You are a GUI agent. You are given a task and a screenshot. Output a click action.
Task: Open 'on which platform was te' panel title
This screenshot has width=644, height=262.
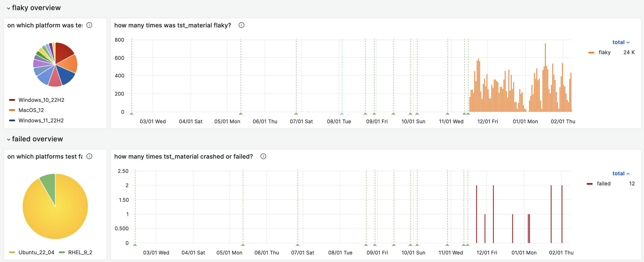[45, 25]
